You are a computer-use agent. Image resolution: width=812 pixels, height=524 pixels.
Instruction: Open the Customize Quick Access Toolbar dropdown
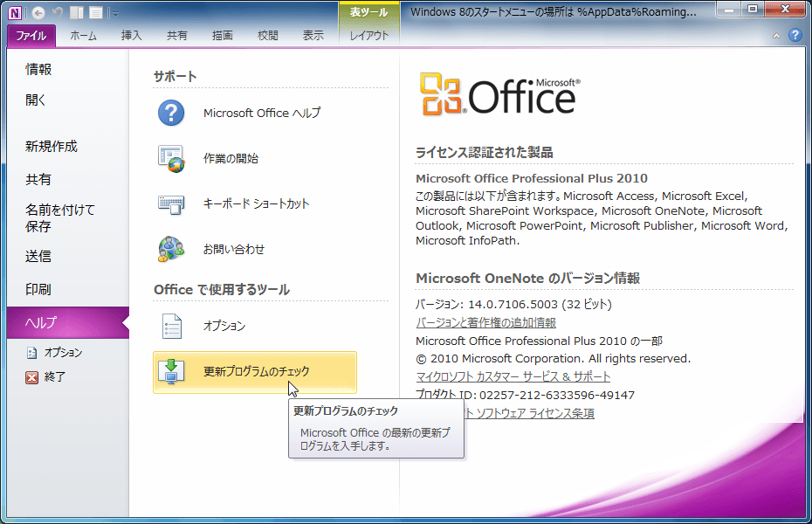tap(115, 13)
